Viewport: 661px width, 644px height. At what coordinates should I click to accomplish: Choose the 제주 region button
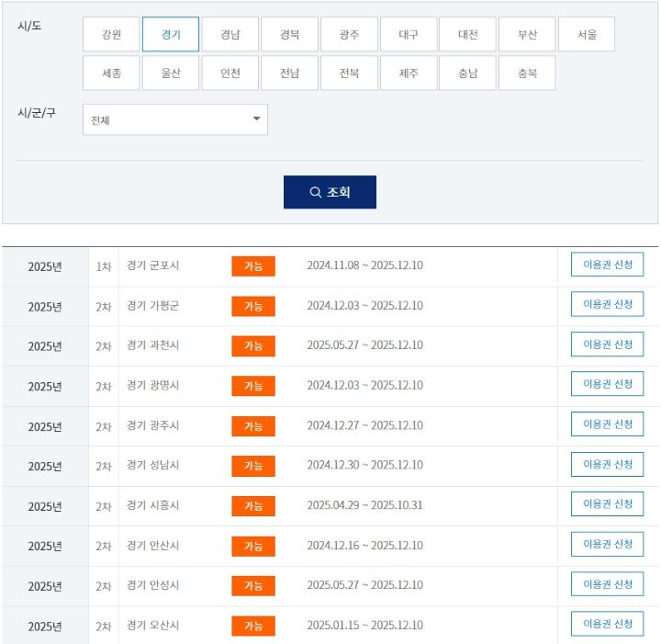(x=409, y=73)
